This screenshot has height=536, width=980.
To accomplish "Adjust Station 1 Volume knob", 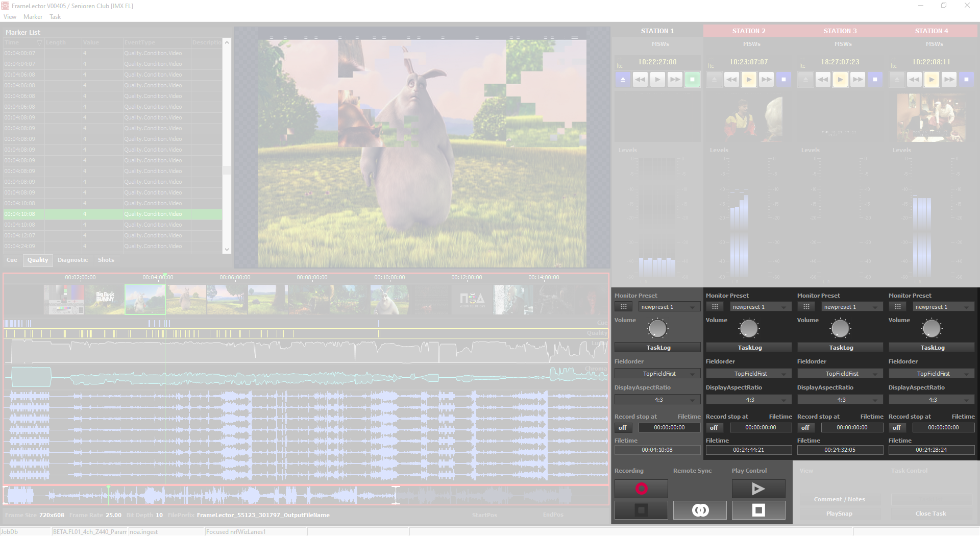I will [x=657, y=328].
